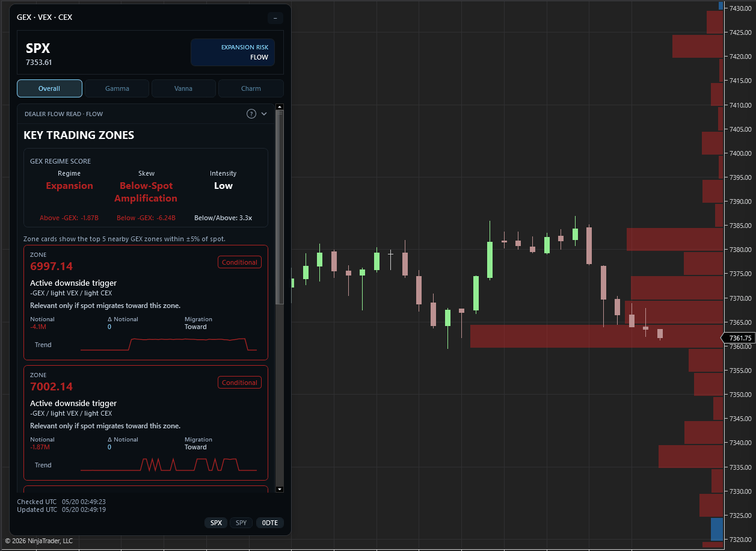Screen dimensions: 756x551
Task: Click the panel scrollbar up arrow
Action: point(279,107)
